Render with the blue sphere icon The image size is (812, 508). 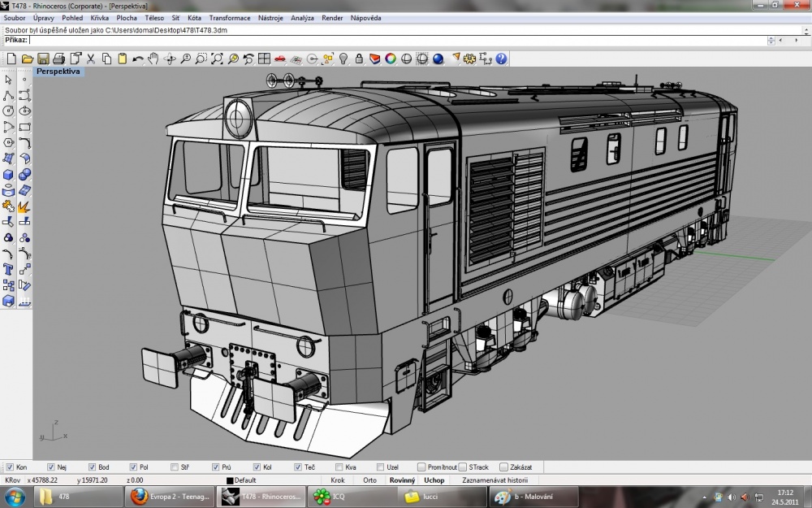coord(438,59)
